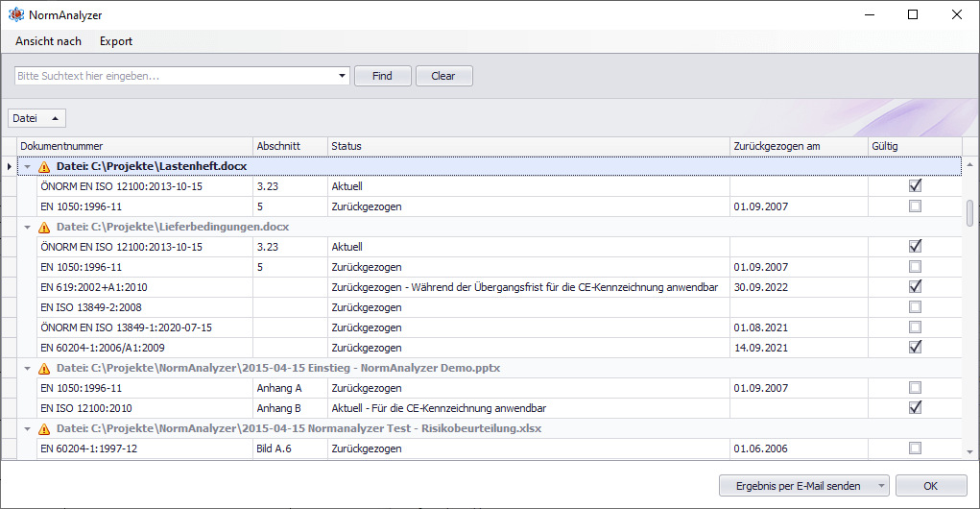980x509 pixels.
Task: Collapse the Lieferbedingungen.docx file group
Action: [28, 228]
